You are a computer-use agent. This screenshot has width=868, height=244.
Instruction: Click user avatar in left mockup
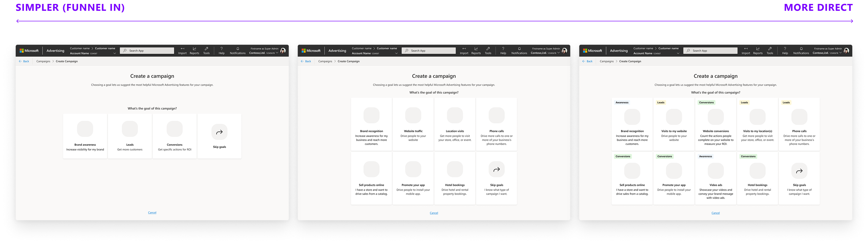(283, 51)
